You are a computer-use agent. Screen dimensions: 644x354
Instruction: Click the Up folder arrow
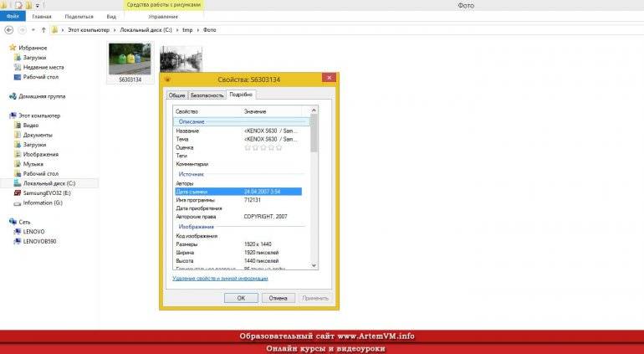[43, 29]
